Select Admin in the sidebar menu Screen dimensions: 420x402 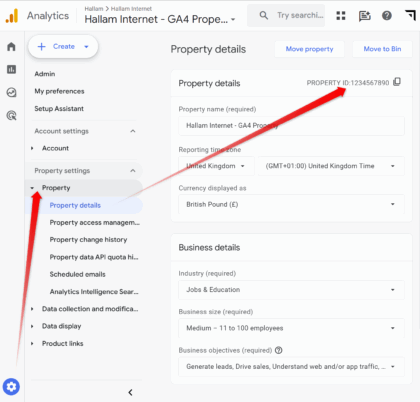(x=45, y=74)
